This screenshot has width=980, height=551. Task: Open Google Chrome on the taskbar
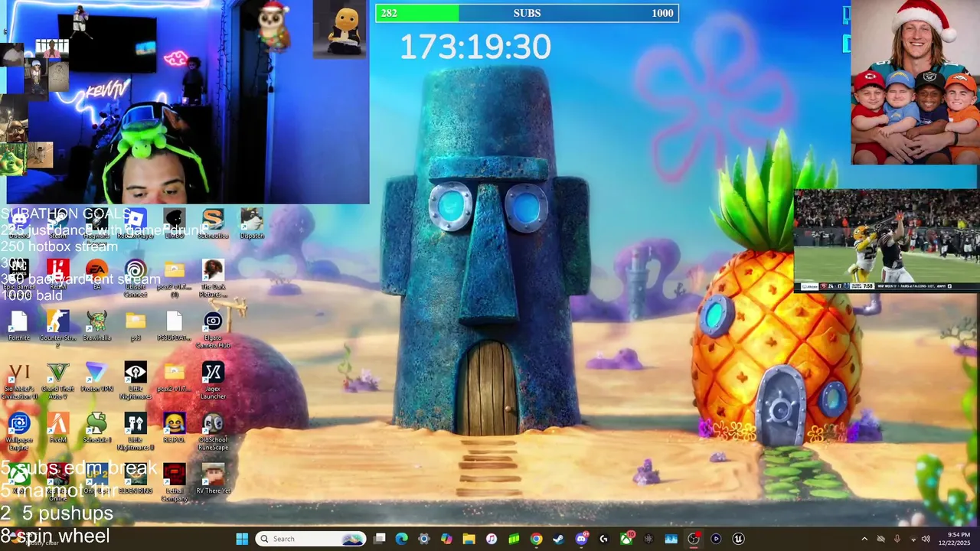tap(537, 539)
